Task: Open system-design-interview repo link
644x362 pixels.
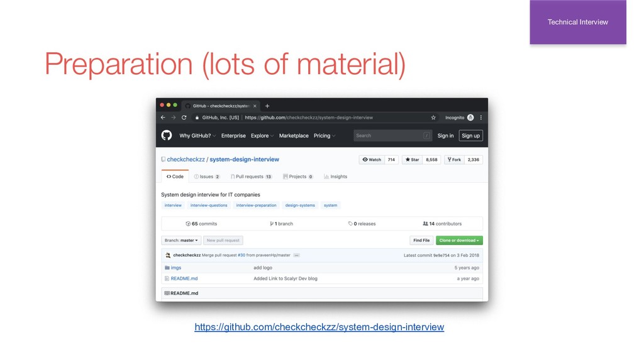Action: pos(245,159)
